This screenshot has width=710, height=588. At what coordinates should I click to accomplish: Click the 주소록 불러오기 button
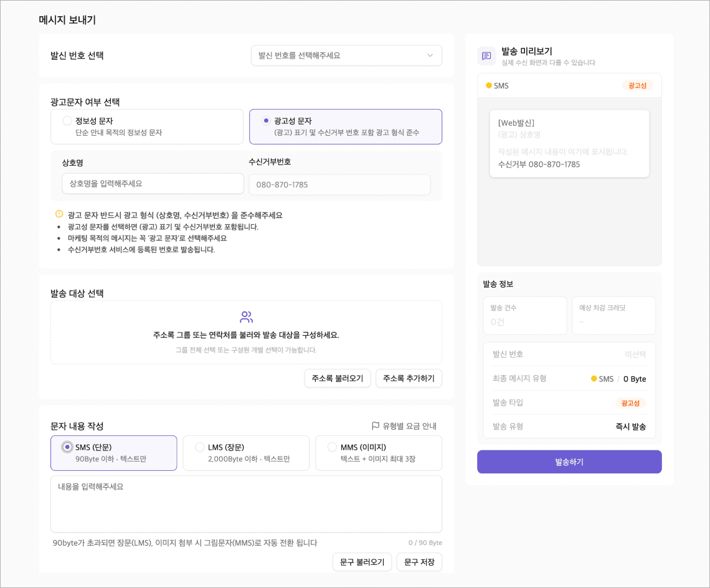click(x=338, y=378)
